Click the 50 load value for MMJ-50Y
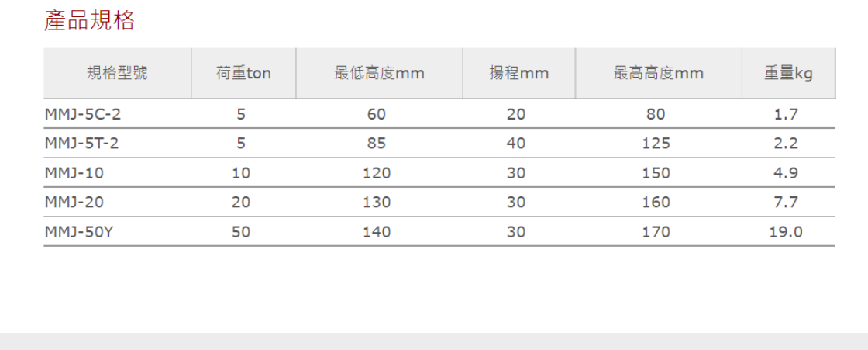This screenshot has height=350, width=868. [x=241, y=232]
